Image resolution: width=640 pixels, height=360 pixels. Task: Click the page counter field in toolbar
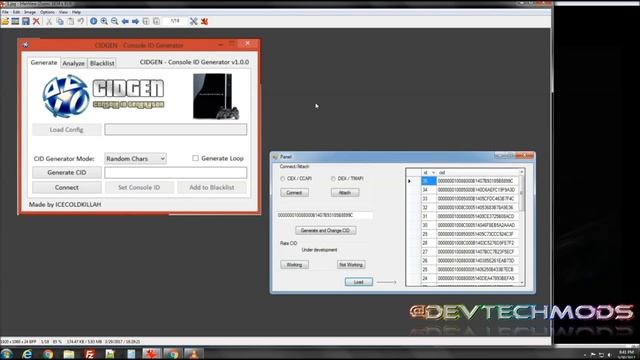pyautogui.click(x=175, y=21)
